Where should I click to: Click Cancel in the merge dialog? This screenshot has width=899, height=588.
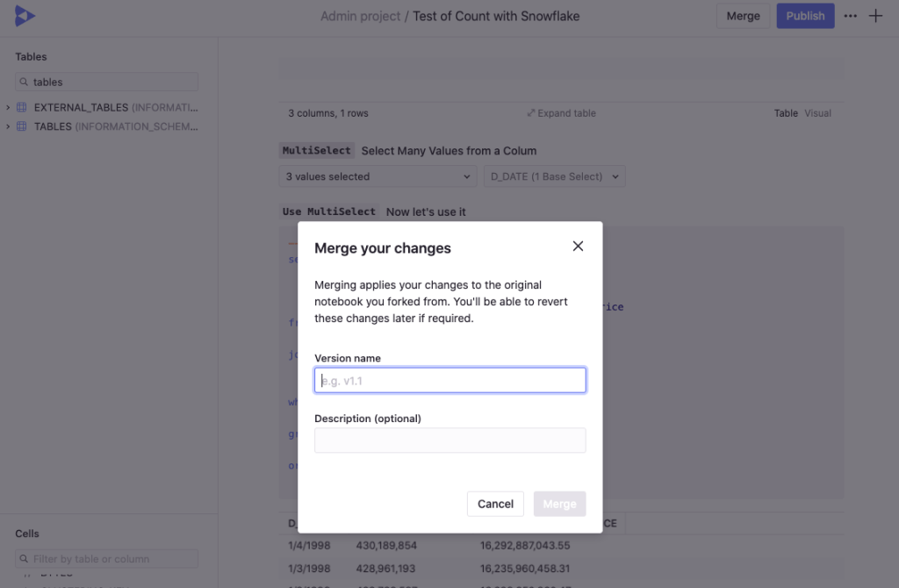(x=495, y=504)
